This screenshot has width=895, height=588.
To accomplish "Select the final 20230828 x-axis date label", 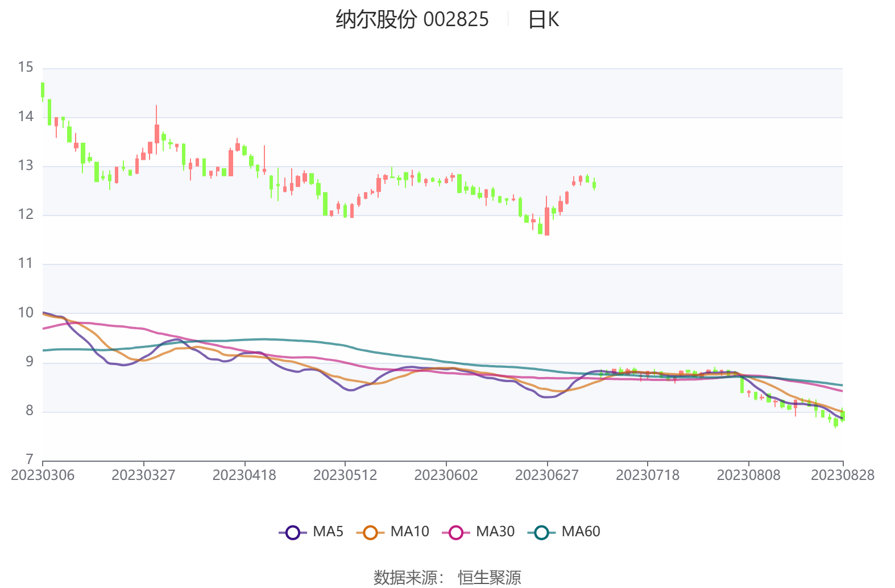I will pos(842,475).
